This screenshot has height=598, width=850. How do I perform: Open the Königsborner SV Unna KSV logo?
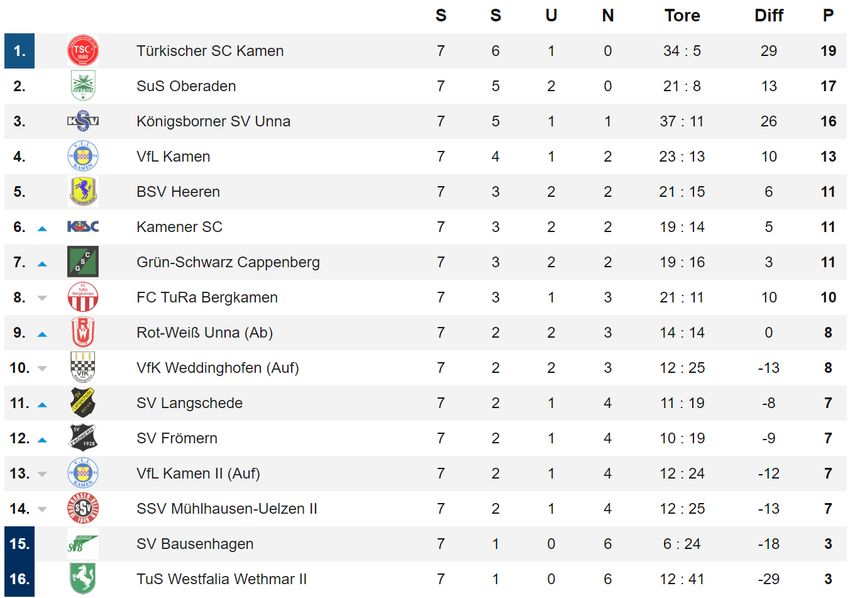click(83, 121)
